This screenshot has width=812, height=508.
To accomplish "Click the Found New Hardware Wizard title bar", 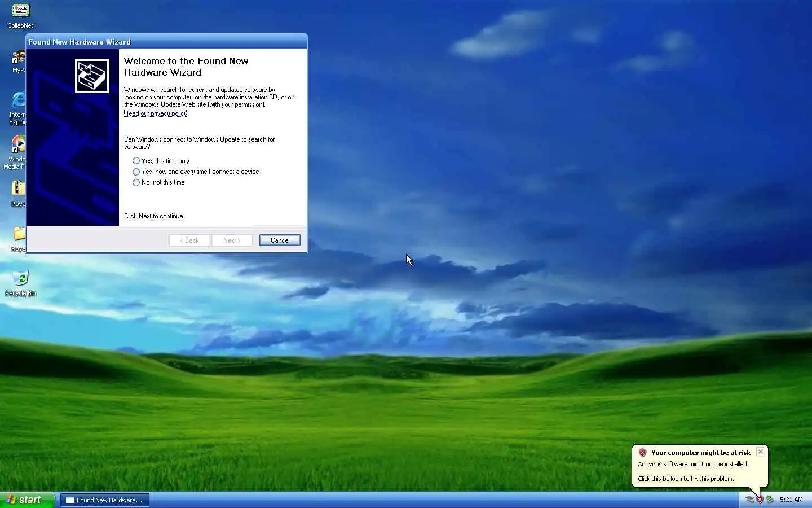I will [x=166, y=42].
